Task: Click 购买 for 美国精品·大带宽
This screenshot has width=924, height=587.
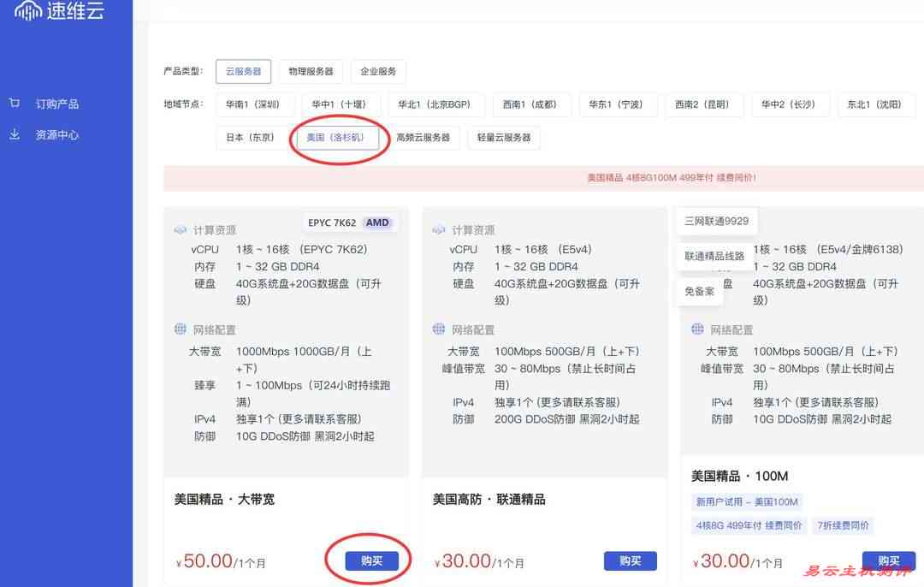Action: [371, 560]
